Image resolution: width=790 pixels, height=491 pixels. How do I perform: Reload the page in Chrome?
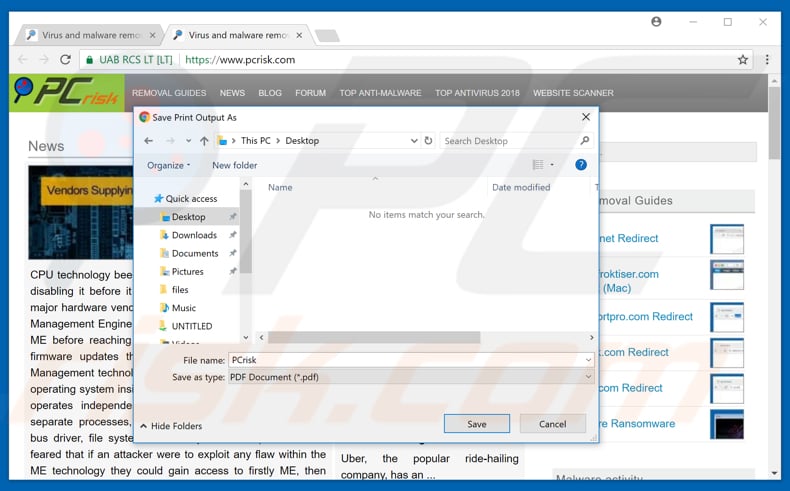[65, 59]
